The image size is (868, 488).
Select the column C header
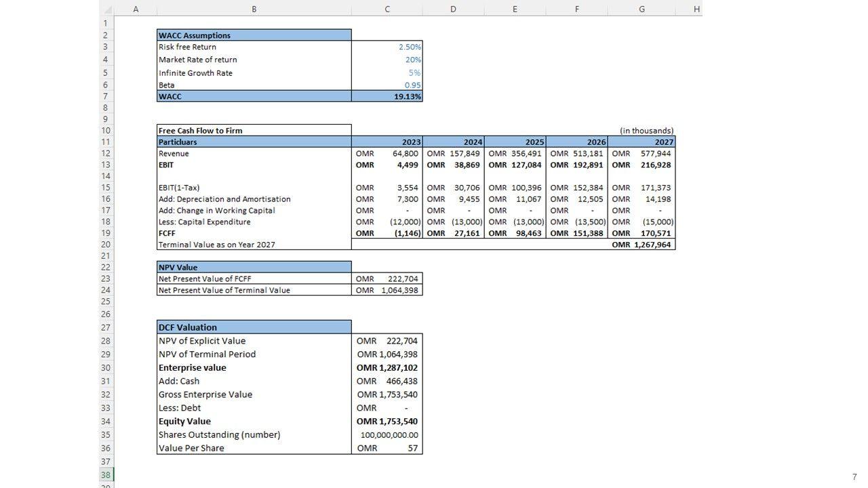tap(387, 9)
